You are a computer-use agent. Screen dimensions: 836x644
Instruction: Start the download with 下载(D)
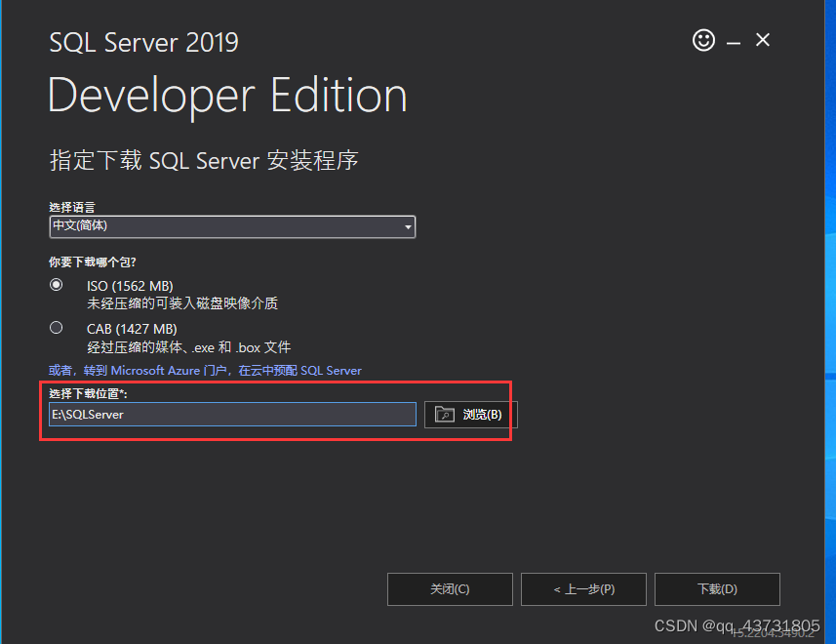pos(717,589)
